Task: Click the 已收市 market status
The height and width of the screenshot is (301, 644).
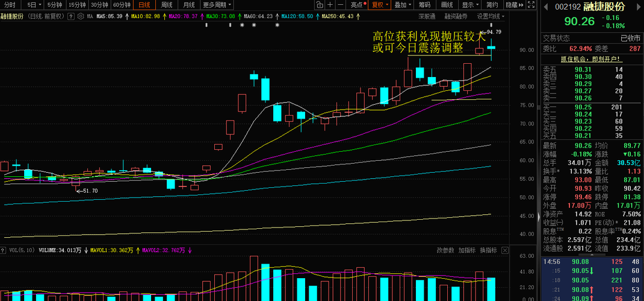Action: click(x=630, y=38)
